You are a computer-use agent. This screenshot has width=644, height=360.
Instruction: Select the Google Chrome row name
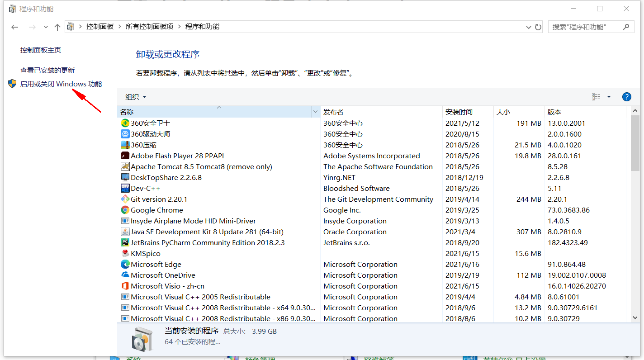click(157, 210)
